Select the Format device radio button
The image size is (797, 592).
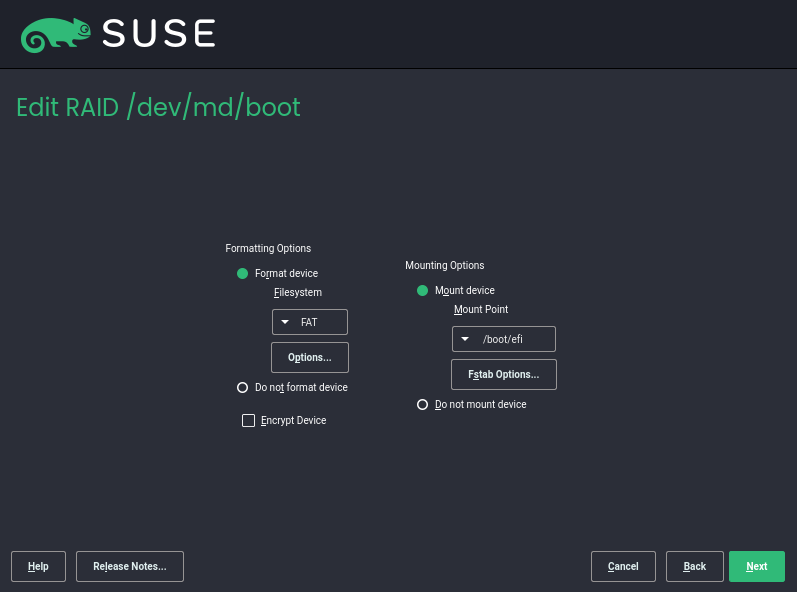(242, 273)
